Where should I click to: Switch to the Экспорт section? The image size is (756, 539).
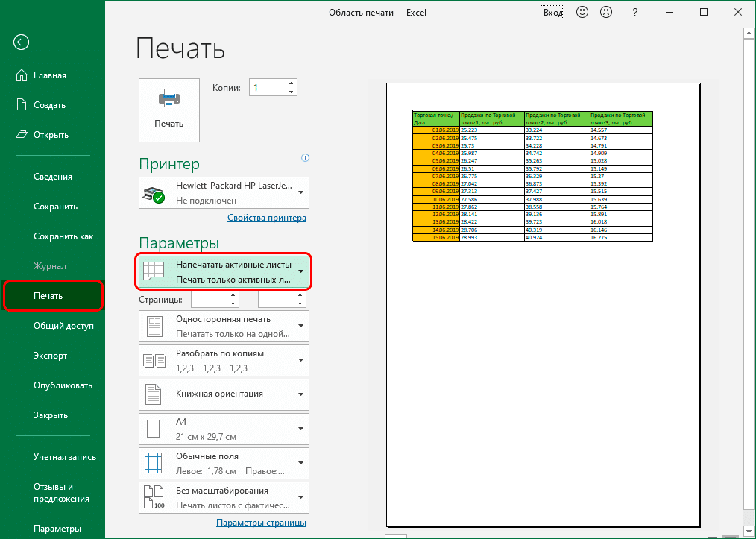pos(49,356)
